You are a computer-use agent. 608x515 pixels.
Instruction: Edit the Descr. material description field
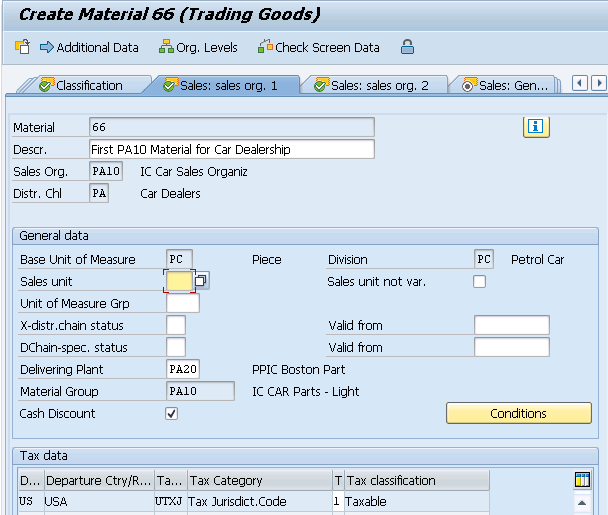231,149
